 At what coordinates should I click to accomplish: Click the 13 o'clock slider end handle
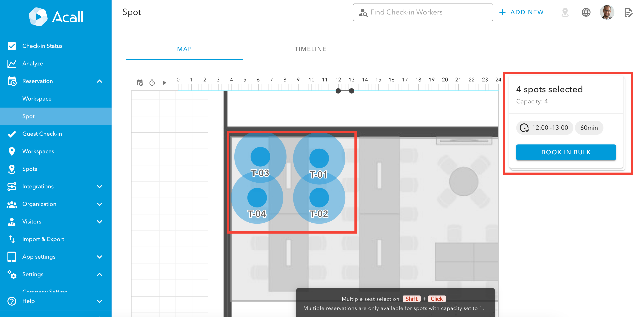point(352,91)
